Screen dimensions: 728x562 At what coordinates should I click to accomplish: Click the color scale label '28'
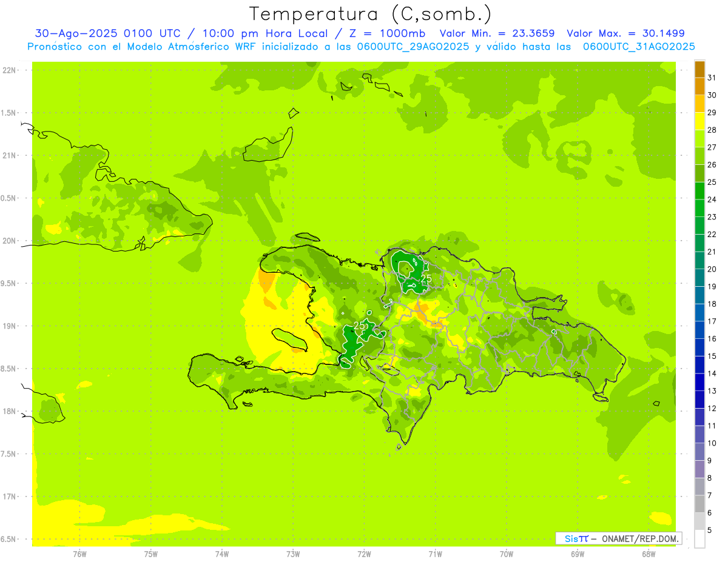pyautogui.click(x=712, y=130)
